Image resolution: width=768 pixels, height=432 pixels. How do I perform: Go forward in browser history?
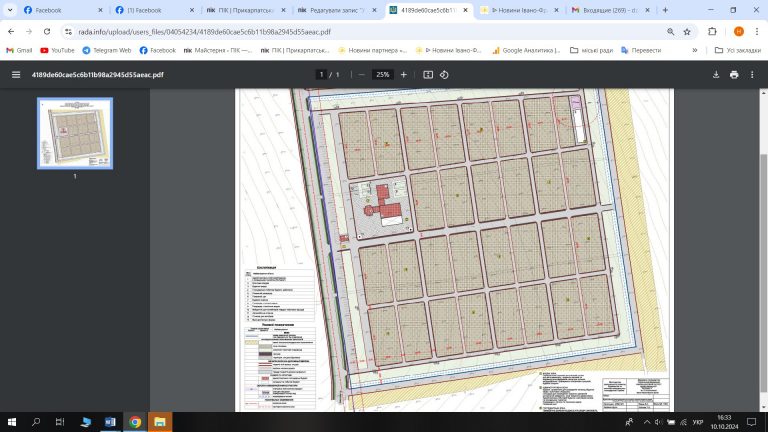[29, 31]
